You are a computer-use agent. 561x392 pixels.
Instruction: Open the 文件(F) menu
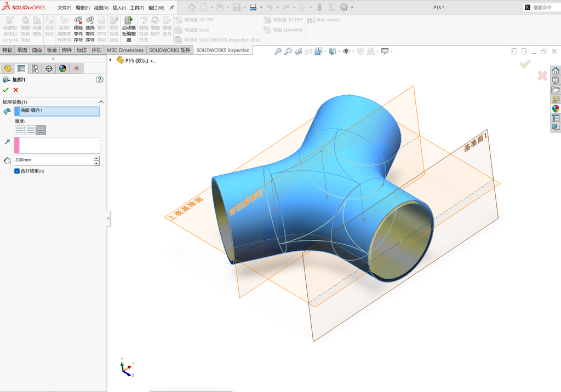[65, 8]
